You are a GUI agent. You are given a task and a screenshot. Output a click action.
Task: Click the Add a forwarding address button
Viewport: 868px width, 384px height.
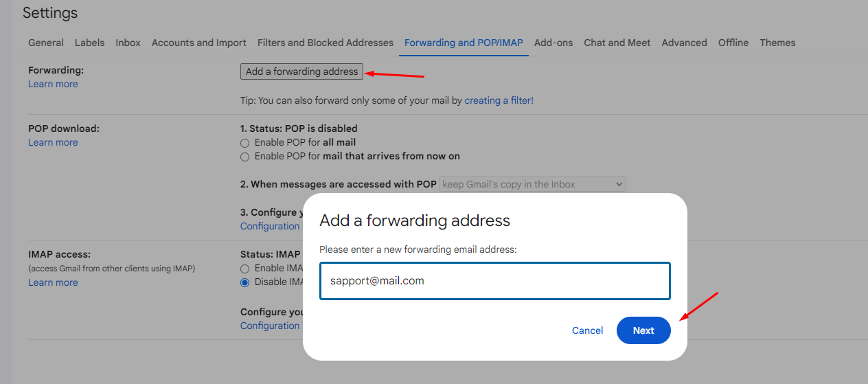pyautogui.click(x=301, y=71)
